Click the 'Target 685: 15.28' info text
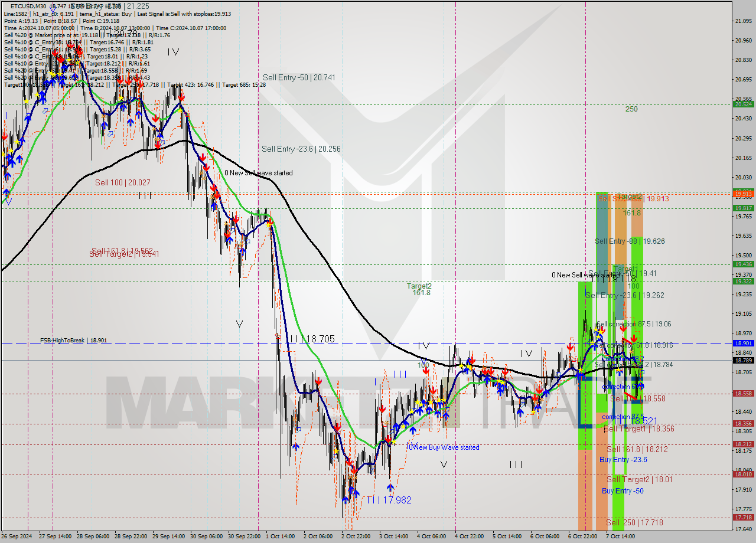The height and width of the screenshot is (543, 756). click(x=243, y=84)
